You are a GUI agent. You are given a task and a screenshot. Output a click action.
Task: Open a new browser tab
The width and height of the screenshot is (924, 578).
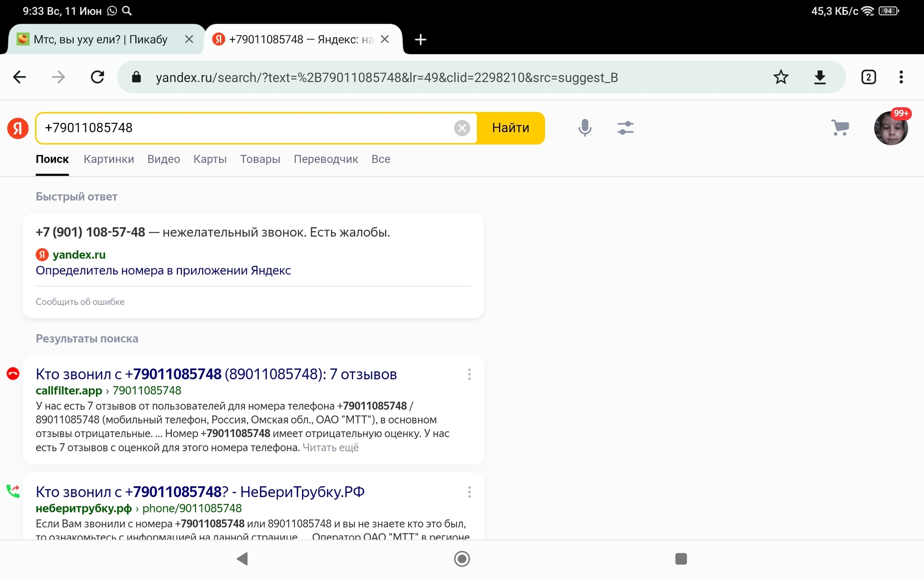(x=420, y=40)
